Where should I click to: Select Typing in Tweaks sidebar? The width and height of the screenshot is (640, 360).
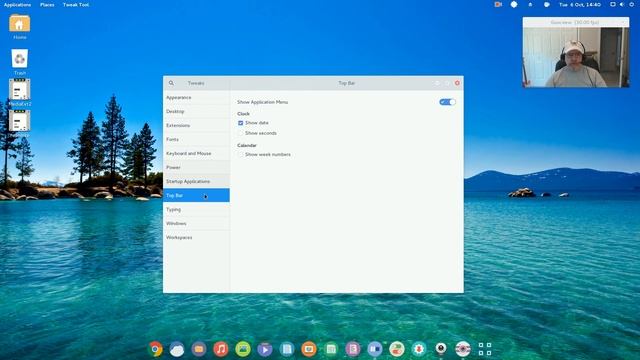196,209
